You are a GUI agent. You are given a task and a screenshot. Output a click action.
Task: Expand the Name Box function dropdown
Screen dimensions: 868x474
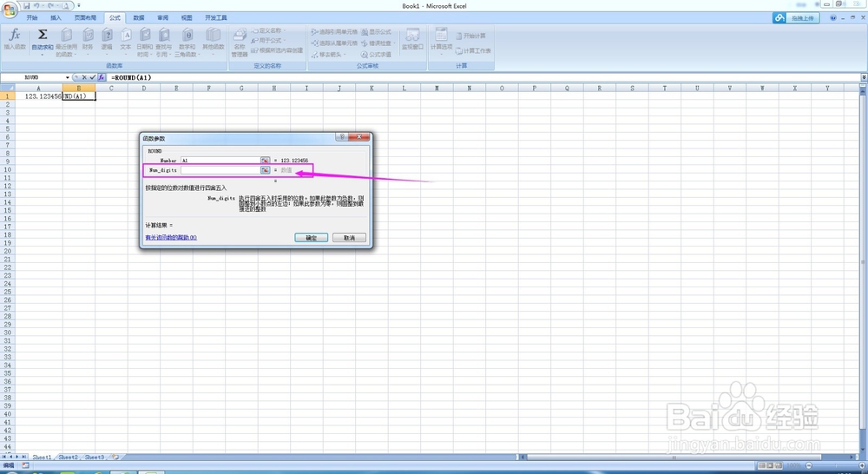pyautogui.click(x=68, y=77)
